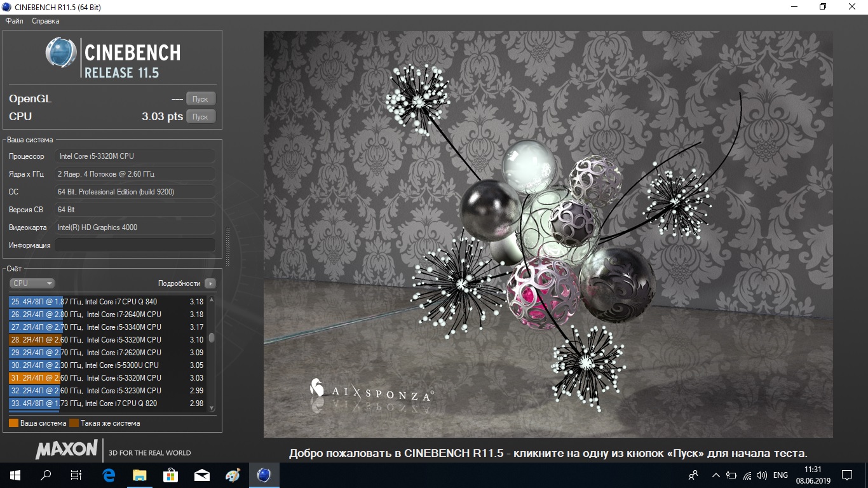Select ranking row 25 Core i7 Q 840
This screenshot has height=488, width=868.
107,302
